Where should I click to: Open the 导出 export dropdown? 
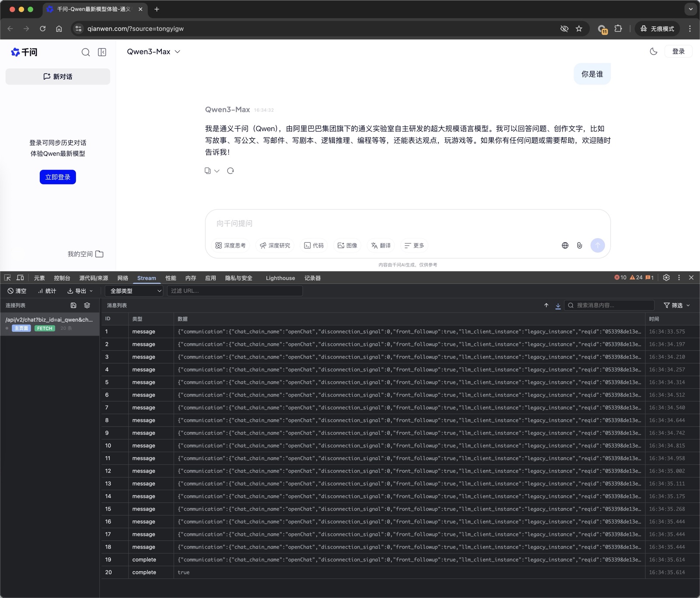pos(80,291)
